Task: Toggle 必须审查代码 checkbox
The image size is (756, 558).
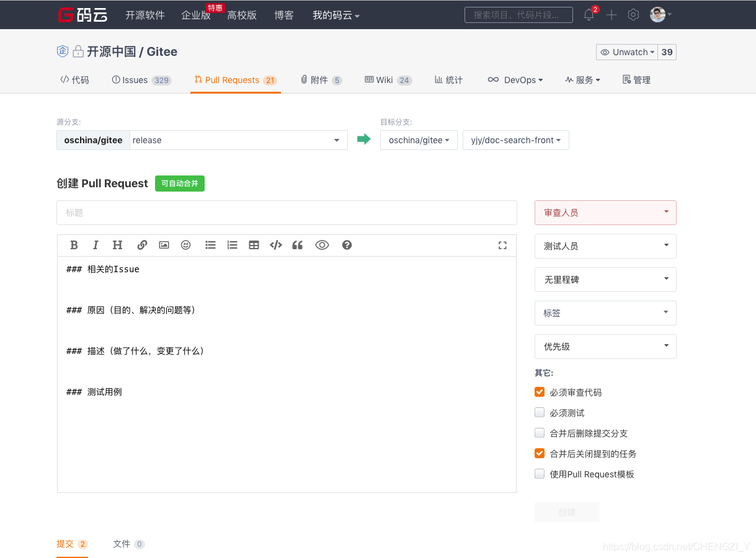Action: pyautogui.click(x=540, y=392)
